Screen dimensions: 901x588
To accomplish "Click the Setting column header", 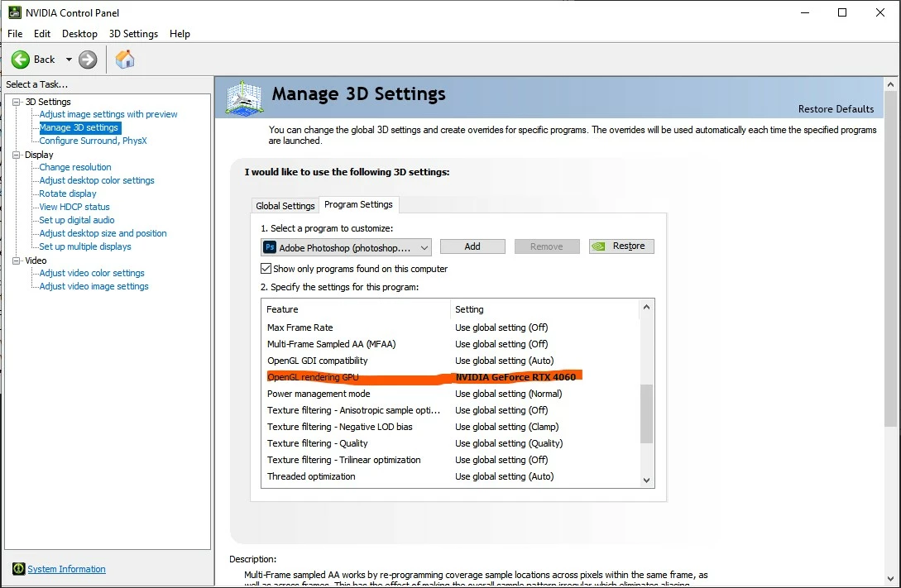I will [544, 309].
